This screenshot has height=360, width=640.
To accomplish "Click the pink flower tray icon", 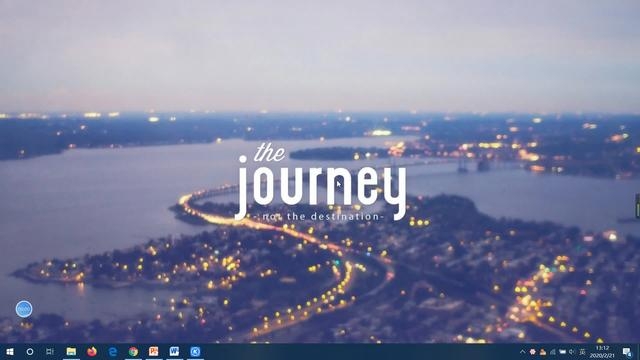I will point(533,352).
